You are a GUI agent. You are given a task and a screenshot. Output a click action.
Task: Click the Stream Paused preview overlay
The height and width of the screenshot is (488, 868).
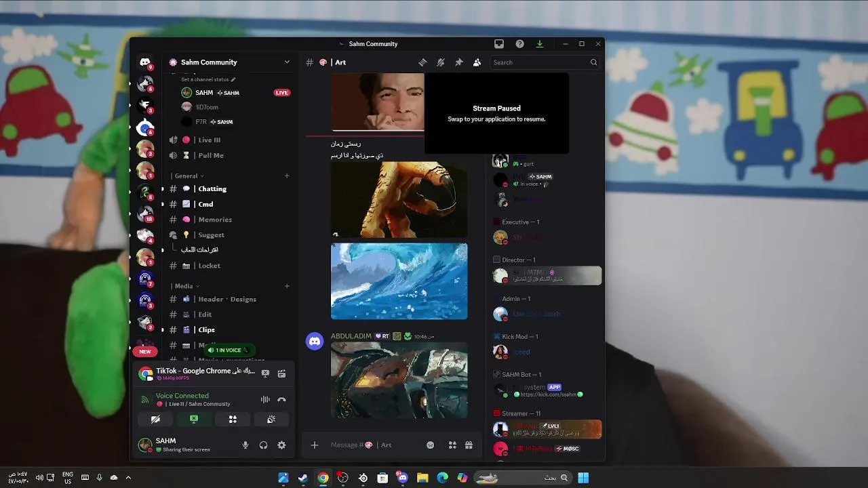(x=496, y=113)
